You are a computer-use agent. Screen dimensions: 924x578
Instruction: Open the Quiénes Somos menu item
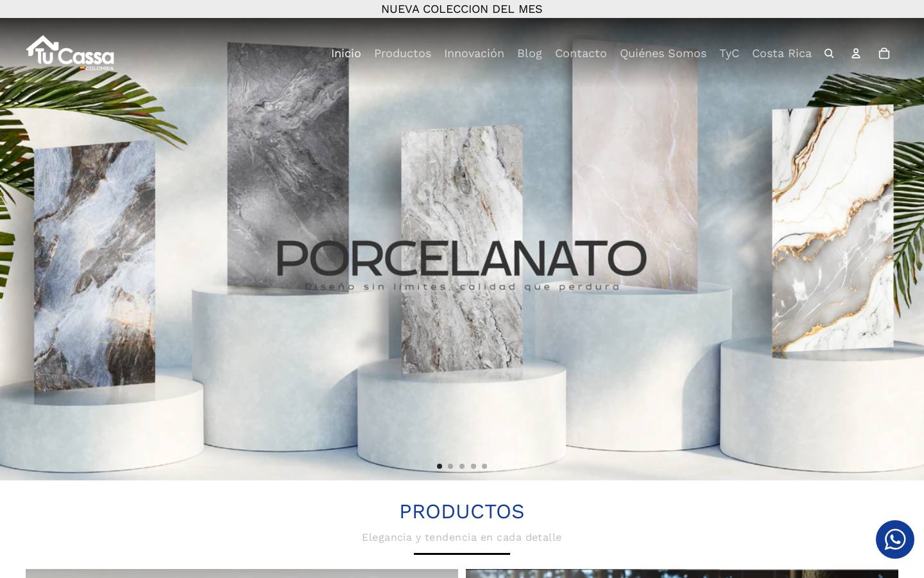[663, 53]
